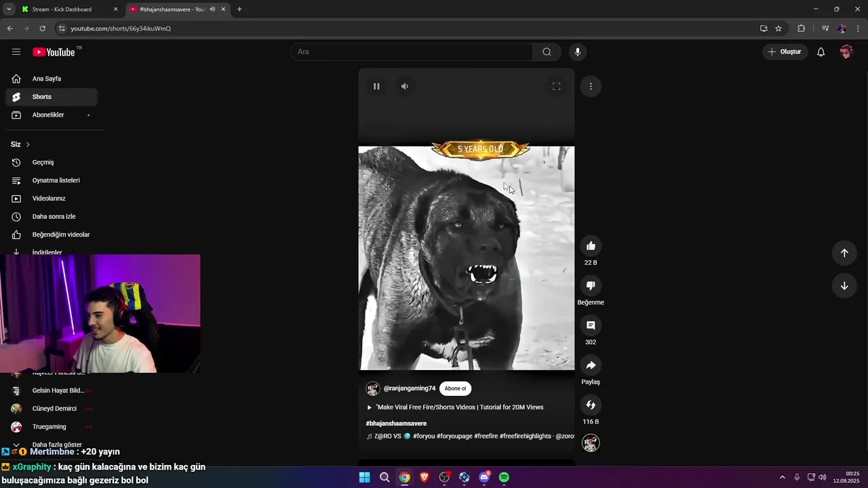The width and height of the screenshot is (868, 488).
Task: Open a new browser tab
Action: (239, 9)
